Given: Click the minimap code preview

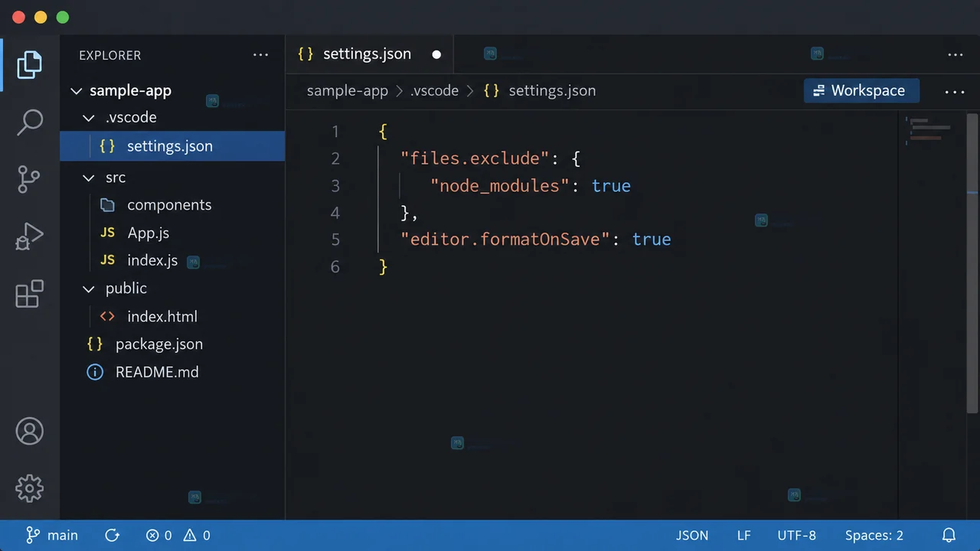Looking at the screenshot, I should pos(929,129).
